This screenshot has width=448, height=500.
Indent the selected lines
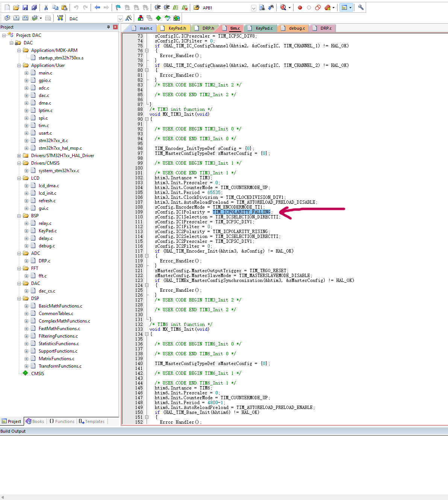pos(157,8)
